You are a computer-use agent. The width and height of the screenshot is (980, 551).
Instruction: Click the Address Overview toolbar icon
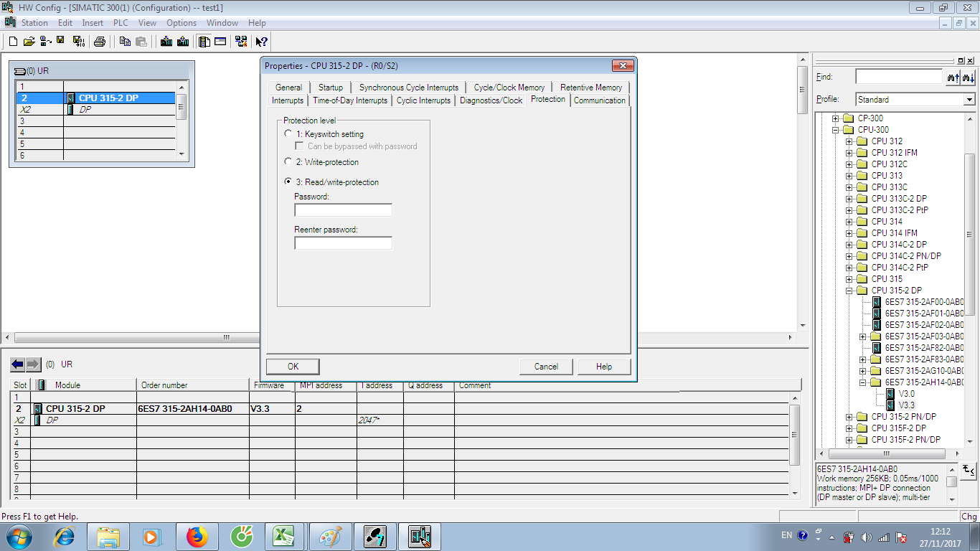point(220,42)
